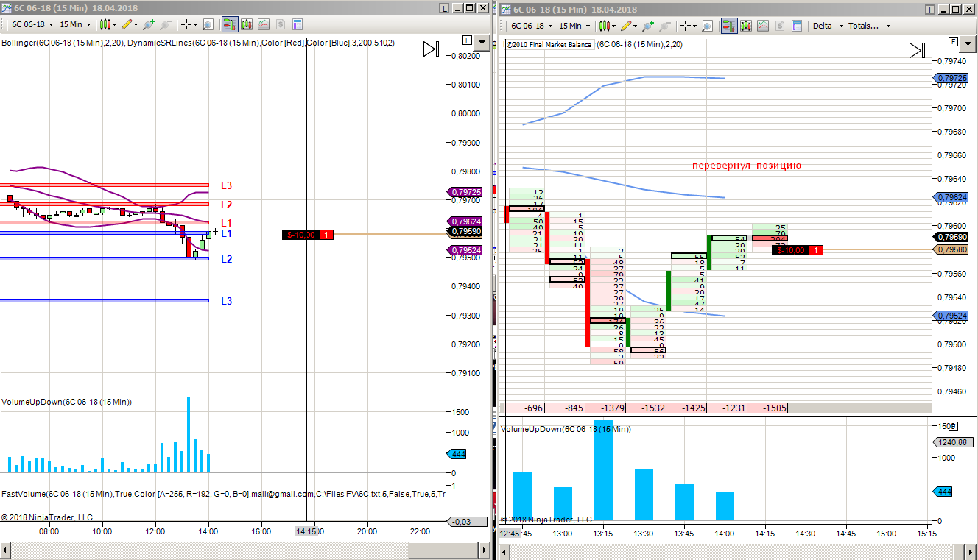The image size is (978, 560).
Task: Click the 0,79590 last price marker on left axis
Action: 466,231
